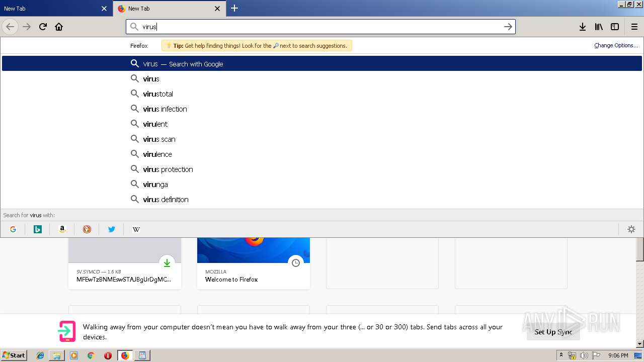Screen dimensions: 644x362
Task: Launch Chrome from the taskbar
Action: click(x=91, y=355)
